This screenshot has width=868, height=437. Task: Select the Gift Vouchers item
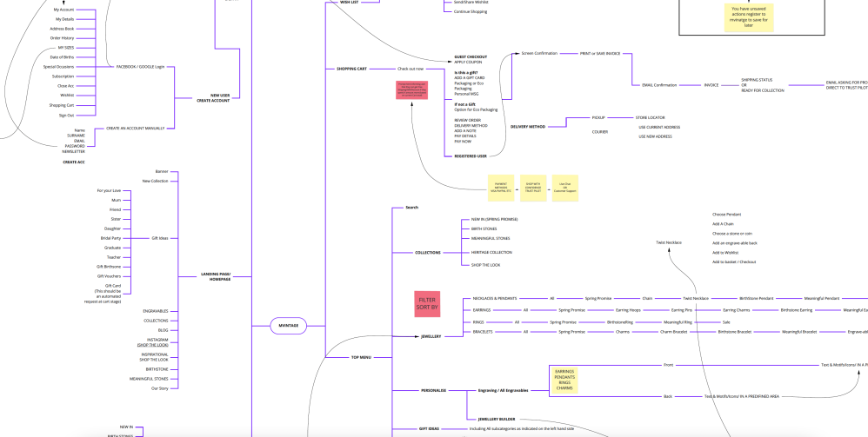coord(109,276)
